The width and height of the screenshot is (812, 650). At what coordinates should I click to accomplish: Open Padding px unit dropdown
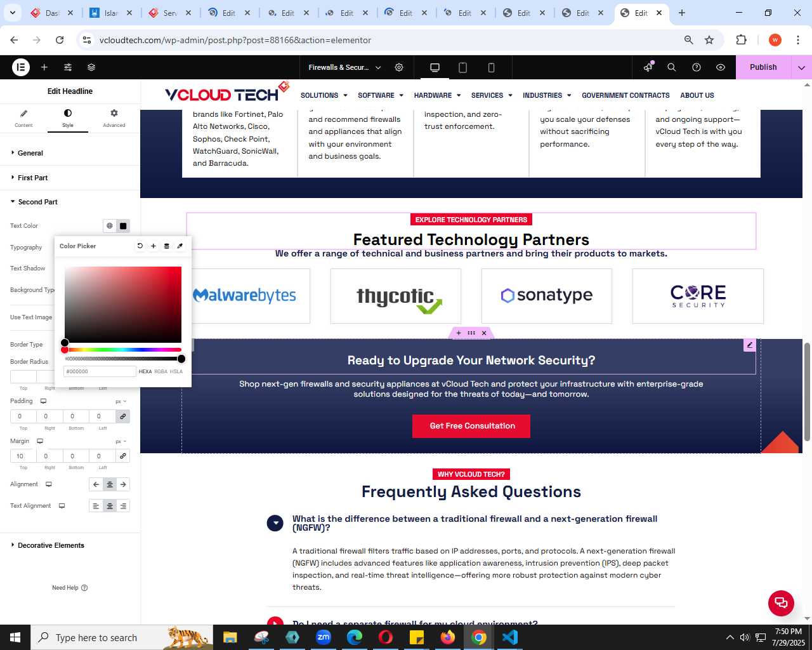click(x=121, y=402)
